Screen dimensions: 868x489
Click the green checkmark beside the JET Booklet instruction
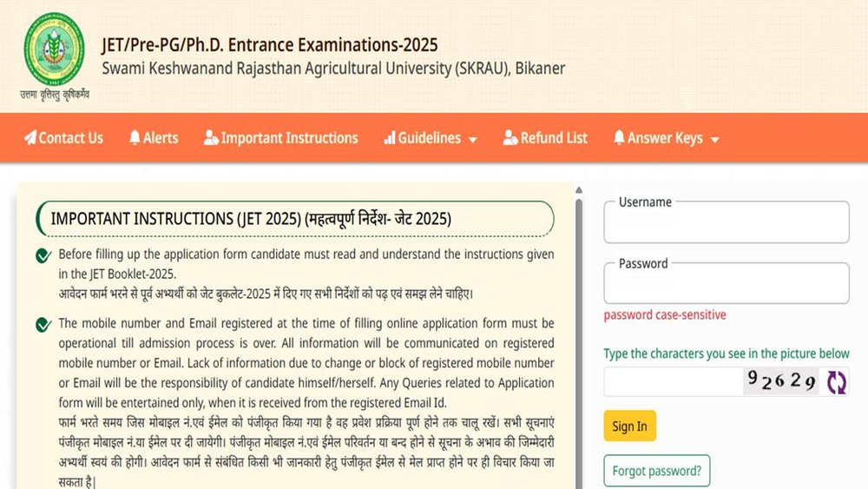click(43, 255)
